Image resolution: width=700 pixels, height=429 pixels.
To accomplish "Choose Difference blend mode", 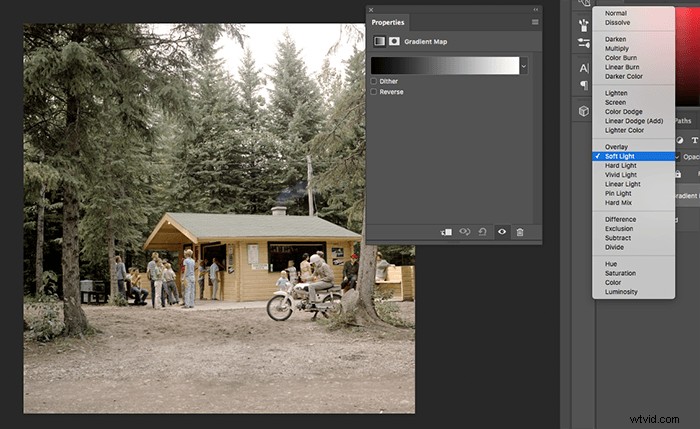I will click(633, 219).
